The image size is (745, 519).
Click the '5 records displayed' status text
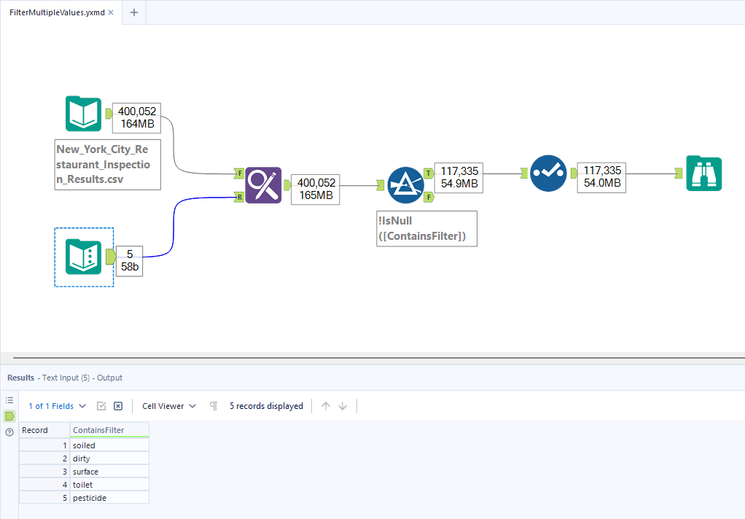pos(266,406)
